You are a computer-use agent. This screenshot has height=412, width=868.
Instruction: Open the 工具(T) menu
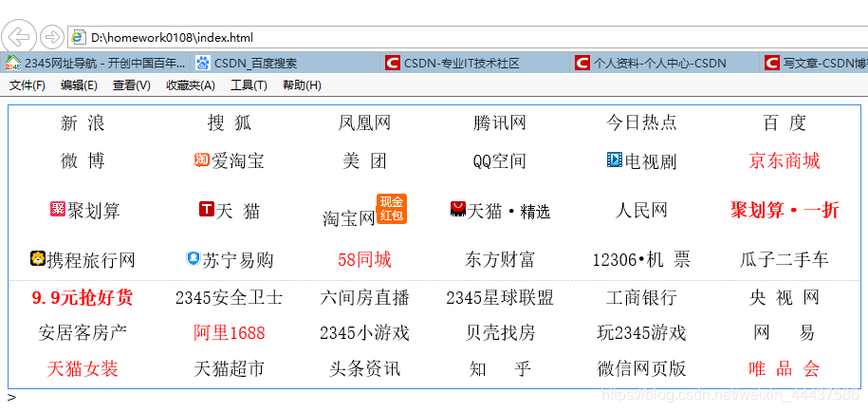coord(249,85)
